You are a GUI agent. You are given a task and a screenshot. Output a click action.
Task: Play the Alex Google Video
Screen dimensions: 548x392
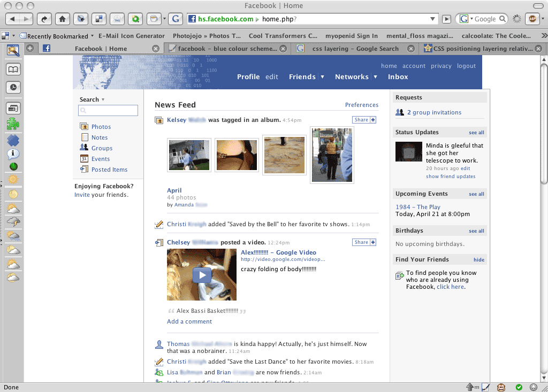pos(202,275)
